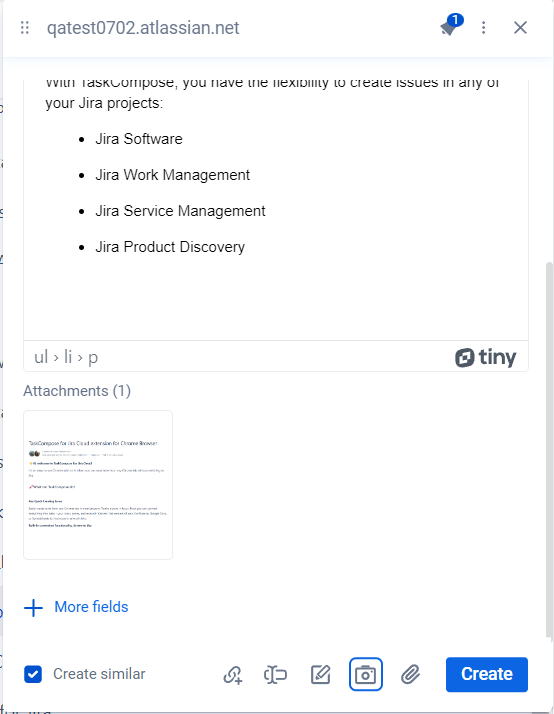
Task: Place cursor in Jira Product Discovery bullet
Action: click(x=170, y=247)
